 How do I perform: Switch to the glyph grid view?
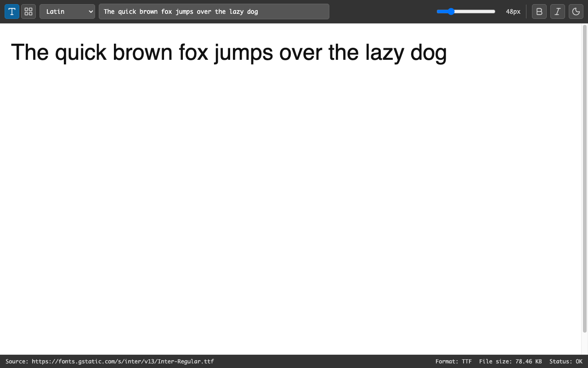point(28,11)
